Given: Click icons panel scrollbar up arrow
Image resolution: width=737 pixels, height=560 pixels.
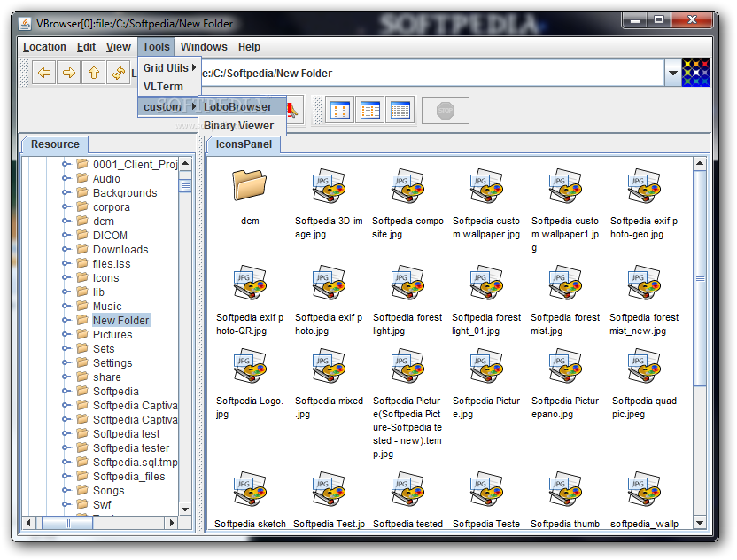Looking at the screenshot, I should pos(700,164).
